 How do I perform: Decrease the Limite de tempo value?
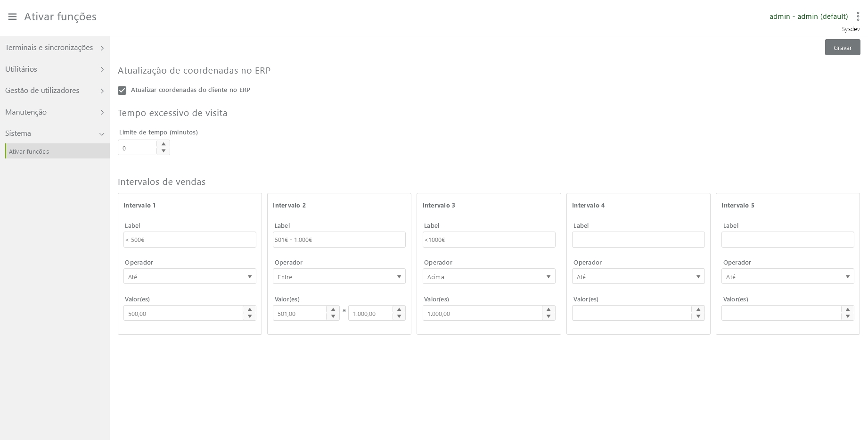coord(164,151)
